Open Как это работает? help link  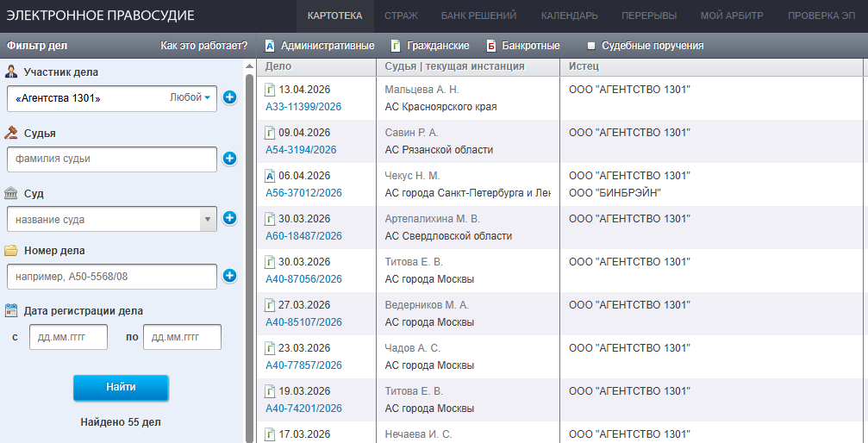point(204,46)
